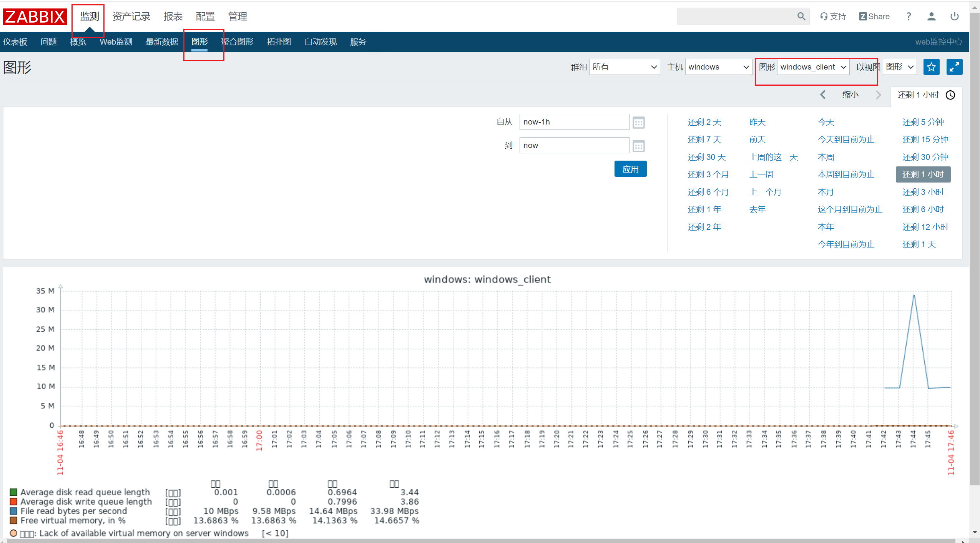Click the Zabbix logo
980x543 pixels.
pos(35,17)
